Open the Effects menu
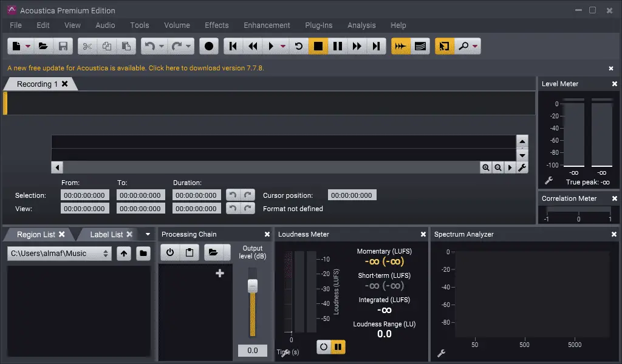The width and height of the screenshot is (622, 364). click(x=217, y=25)
